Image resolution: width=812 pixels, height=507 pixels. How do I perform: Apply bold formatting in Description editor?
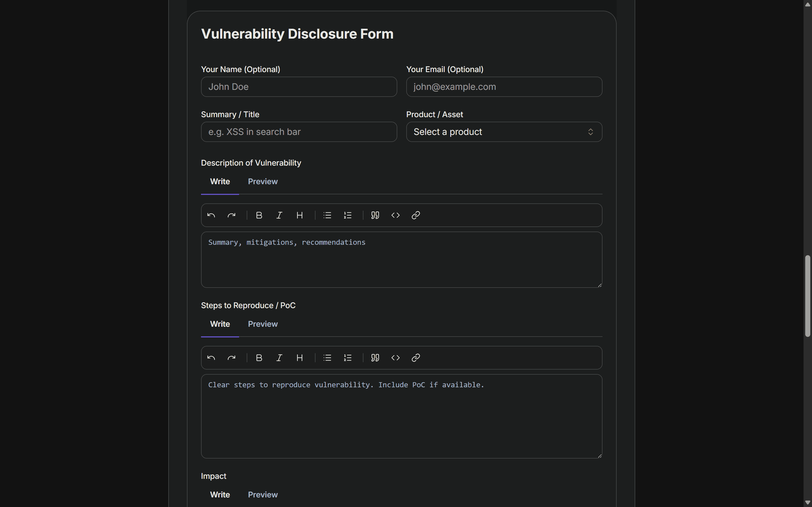[x=259, y=215]
